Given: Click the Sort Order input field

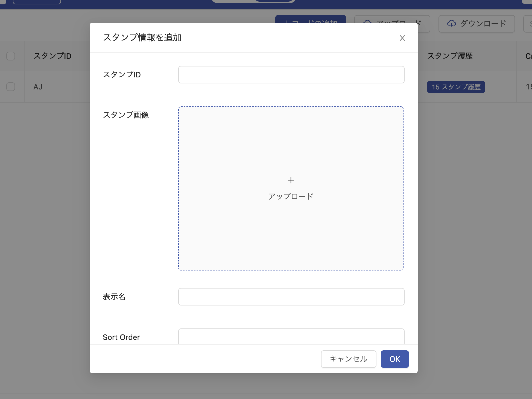Looking at the screenshot, I should (x=291, y=337).
